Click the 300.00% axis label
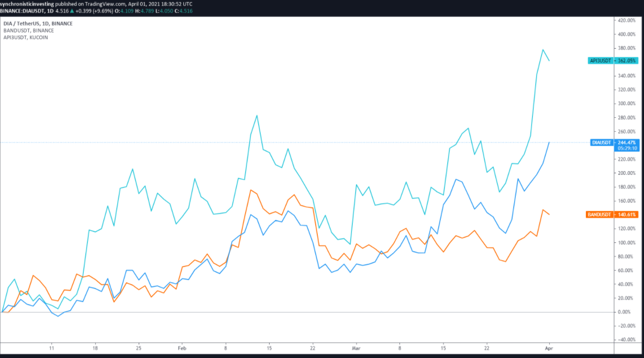644x358 pixels. tap(627, 104)
